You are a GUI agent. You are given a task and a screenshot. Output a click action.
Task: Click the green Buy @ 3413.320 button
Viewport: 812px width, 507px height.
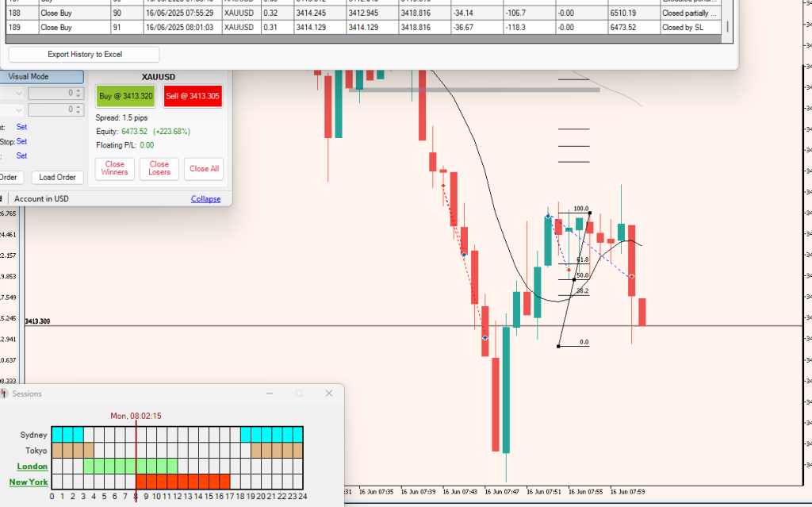(x=125, y=96)
